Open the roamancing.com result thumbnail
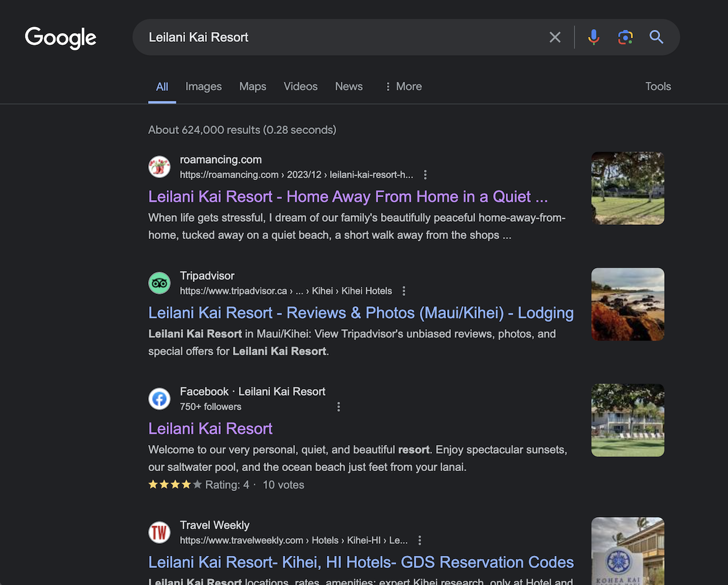Image resolution: width=728 pixels, height=585 pixels. (628, 189)
